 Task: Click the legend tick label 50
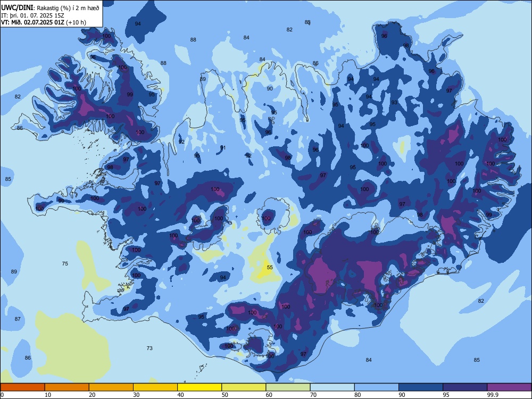click(225, 395)
